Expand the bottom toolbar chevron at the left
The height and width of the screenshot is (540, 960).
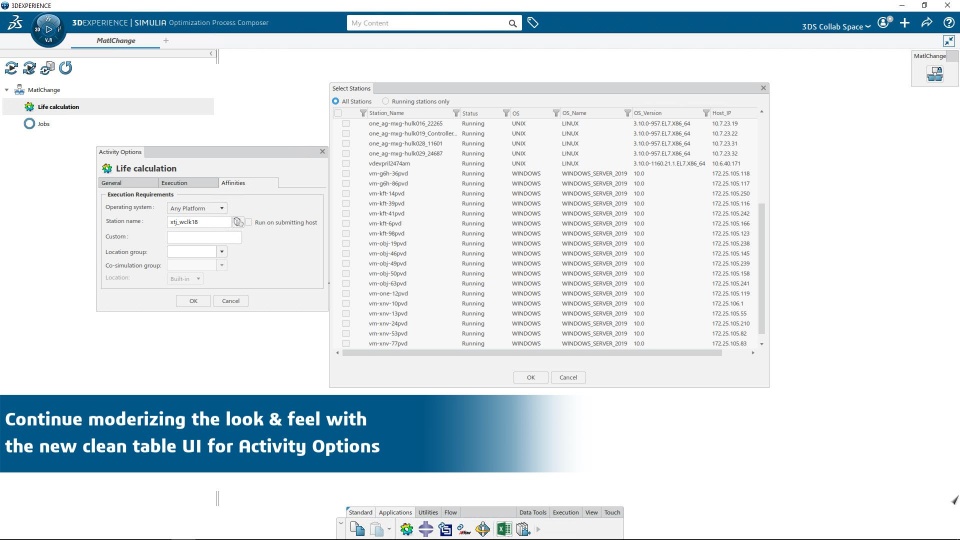[x=341, y=524]
